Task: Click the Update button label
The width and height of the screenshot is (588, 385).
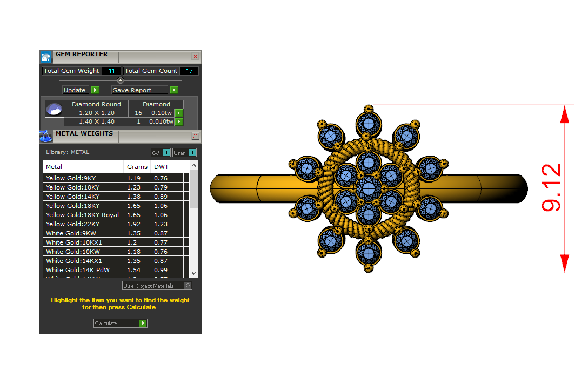Action: pyautogui.click(x=75, y=90)
